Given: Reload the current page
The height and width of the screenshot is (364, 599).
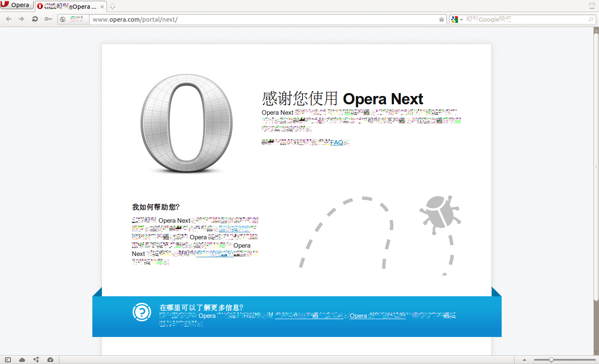Looking at the screenshot, I should [35, 19].
